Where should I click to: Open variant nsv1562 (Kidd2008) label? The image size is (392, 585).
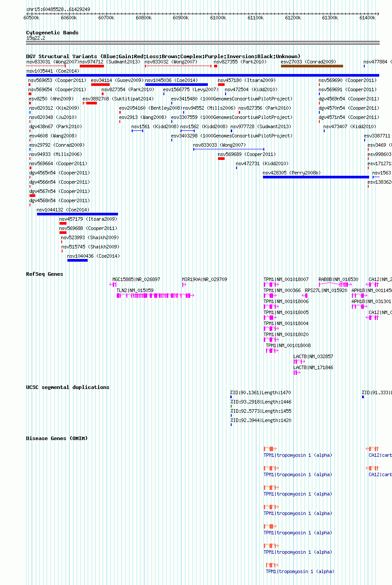(x=204, y=127)
